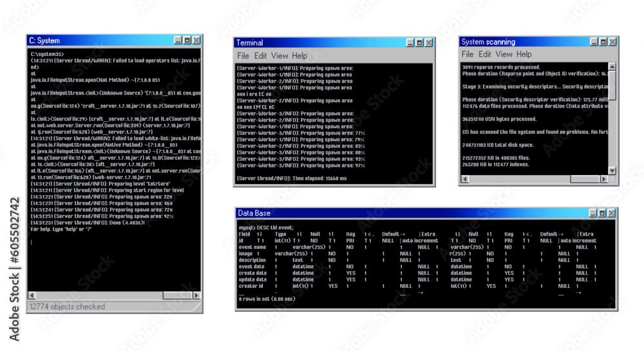Screen dimensions: 644x351
Task: Click vertical scrollbar thumb in System scanning
Action: coord(612,86)
